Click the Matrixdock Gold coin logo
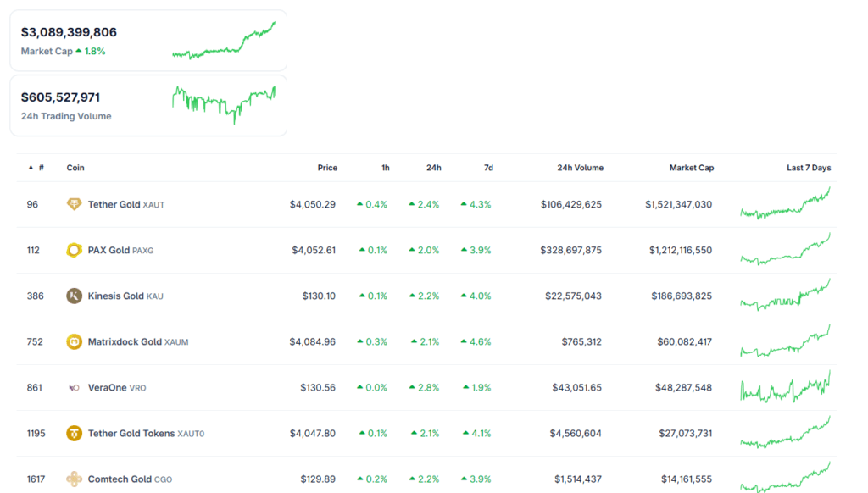Viewport: 868px width, 493px height. click(x=75, y=341)
